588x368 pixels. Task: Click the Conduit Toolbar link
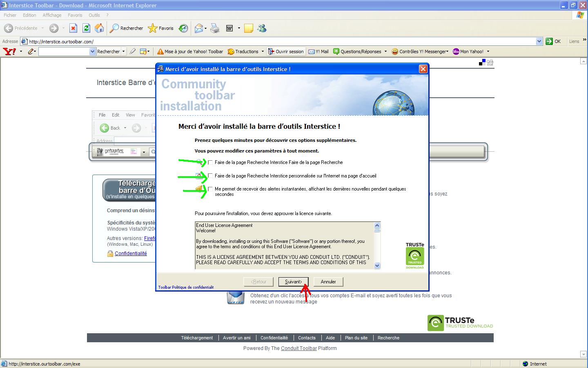[299, 348]
